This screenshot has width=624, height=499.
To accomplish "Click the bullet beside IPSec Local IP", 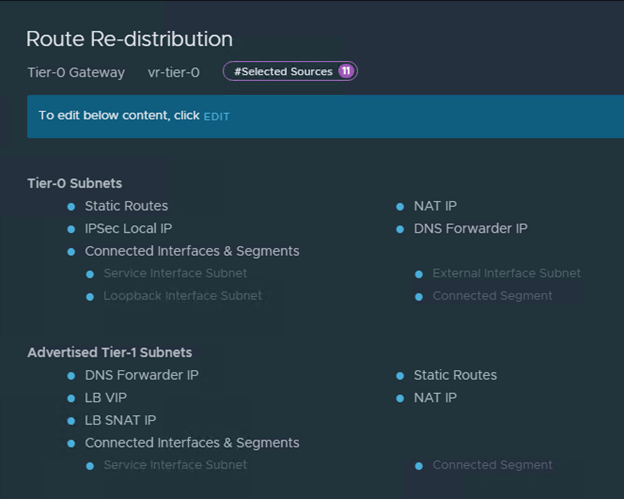I will (71, 229).
